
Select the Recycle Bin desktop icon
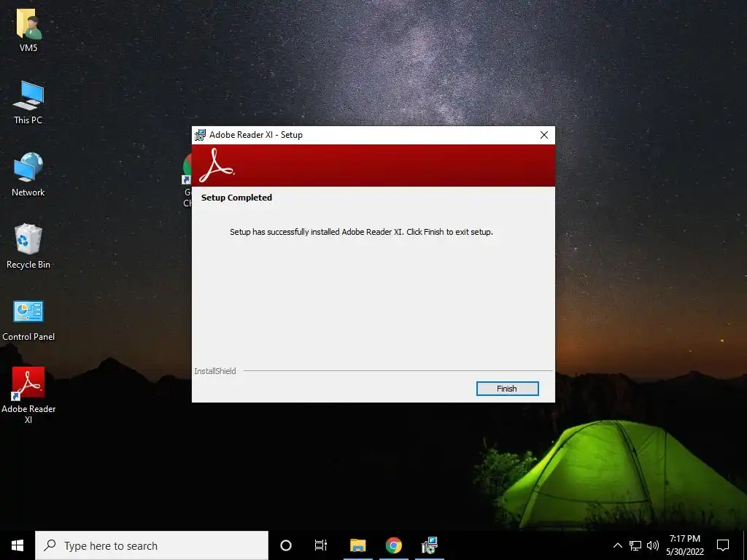28,246
